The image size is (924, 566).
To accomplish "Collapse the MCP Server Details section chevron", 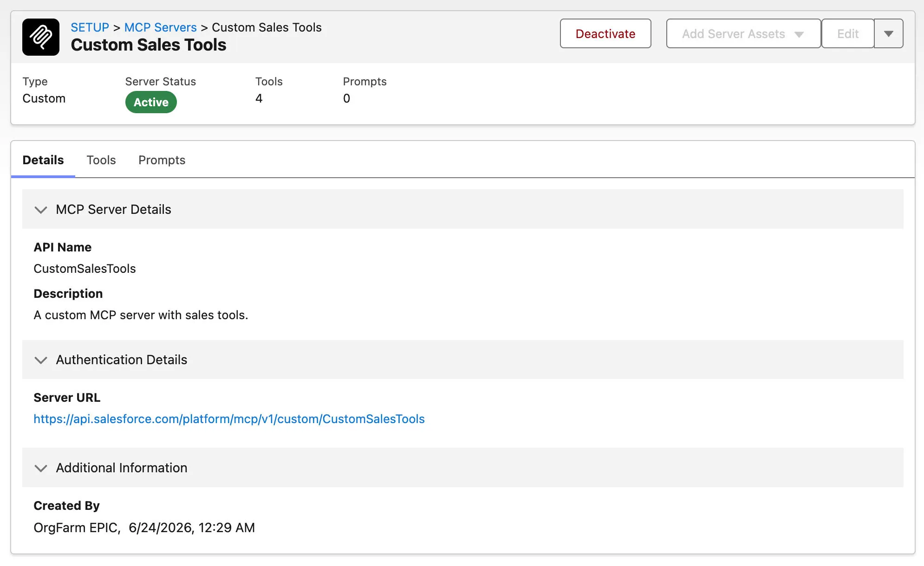I will [x=41, y=210].
